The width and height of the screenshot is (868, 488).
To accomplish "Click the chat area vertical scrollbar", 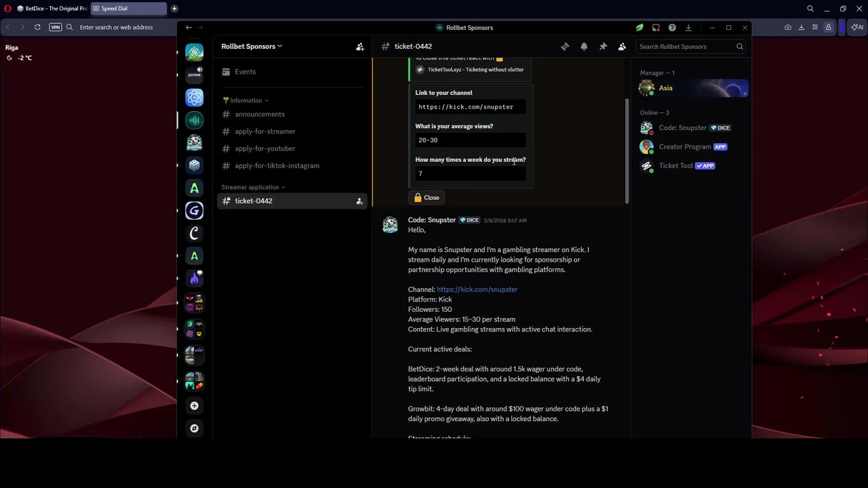I will click(627, 150).
